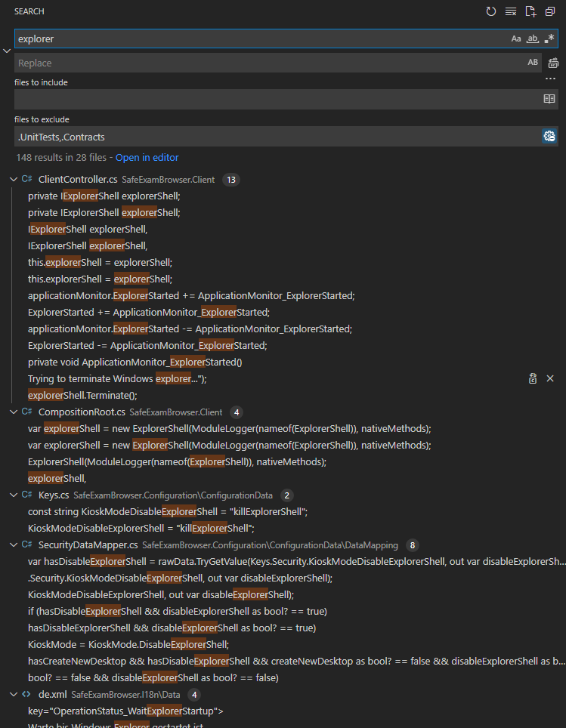Select the 'explorerShell,' result under CompositionRoot.cs

pyautogui.click(x=57, y=479)
